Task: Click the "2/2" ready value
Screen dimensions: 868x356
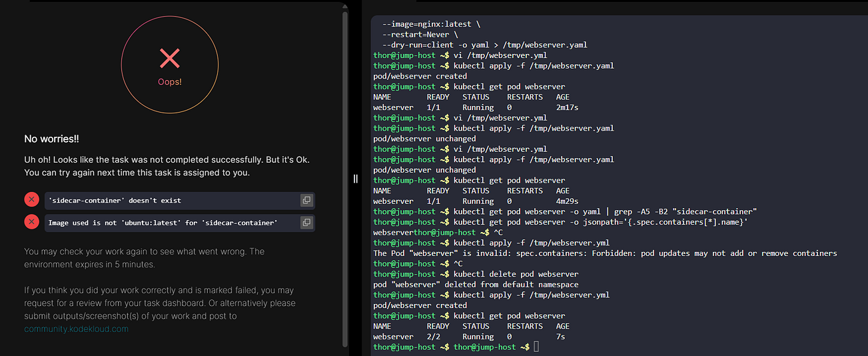Action: 434,337
